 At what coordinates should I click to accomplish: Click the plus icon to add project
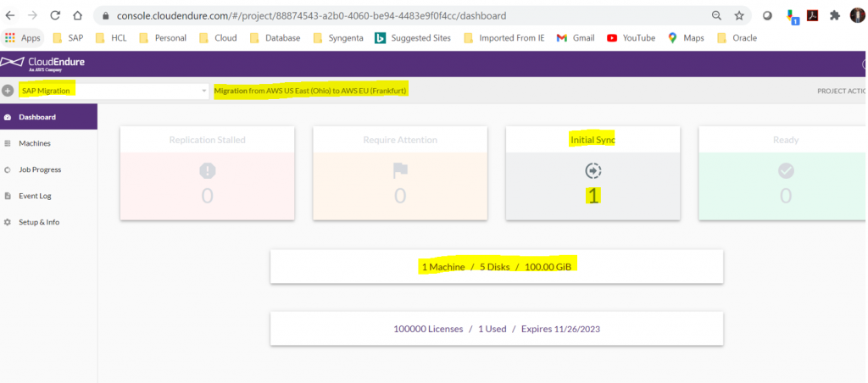click(x=7, y=91)
